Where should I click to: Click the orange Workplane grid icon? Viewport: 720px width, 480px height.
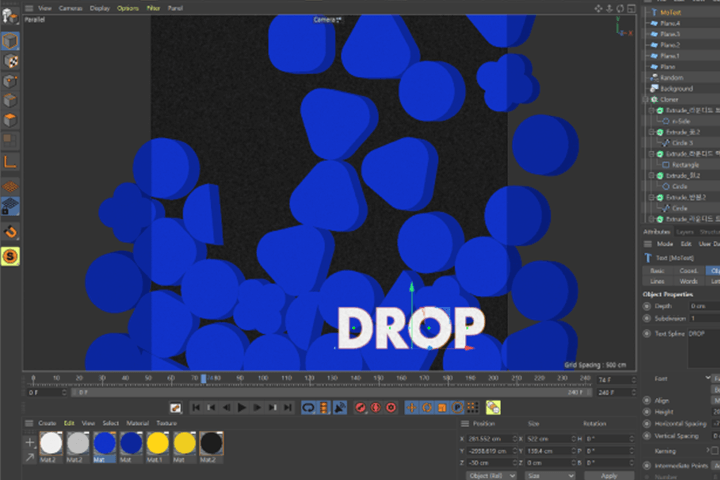click(10, 186)
